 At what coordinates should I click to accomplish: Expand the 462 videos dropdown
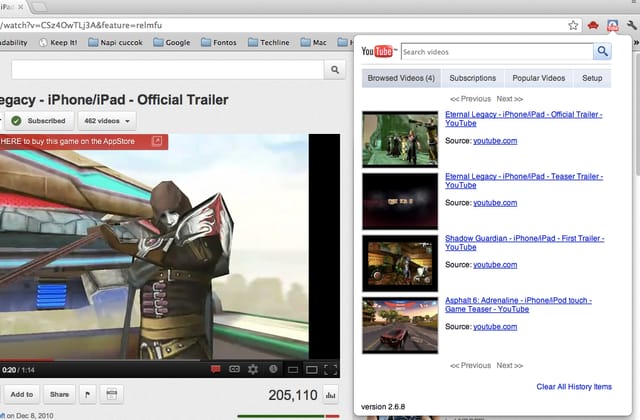point(107,121)
